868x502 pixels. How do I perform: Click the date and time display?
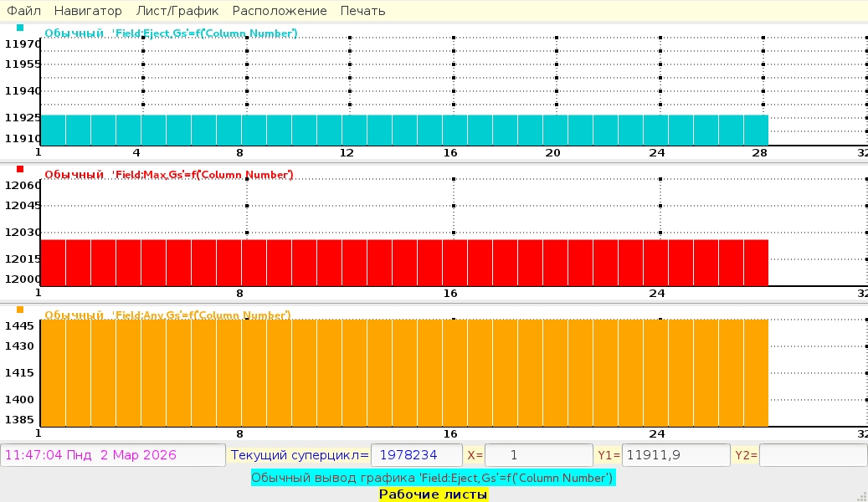(113, 455)
